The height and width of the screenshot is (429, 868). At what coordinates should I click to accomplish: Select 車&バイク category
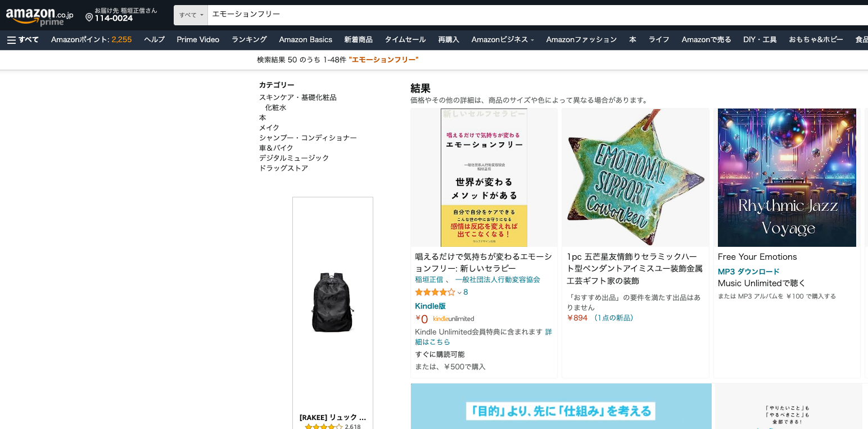276,148
